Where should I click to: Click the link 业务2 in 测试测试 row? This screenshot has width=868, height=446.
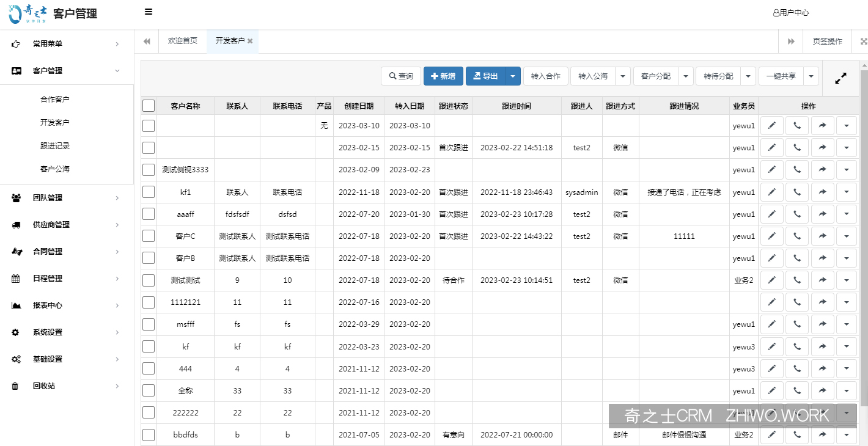pyautogui.click(x=743, y=280)
